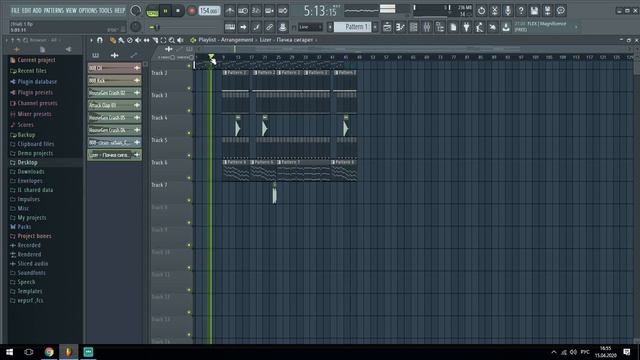The image size is (640, 360).
Task: Open the VIEW menu
Action: (x=71, y=11)
